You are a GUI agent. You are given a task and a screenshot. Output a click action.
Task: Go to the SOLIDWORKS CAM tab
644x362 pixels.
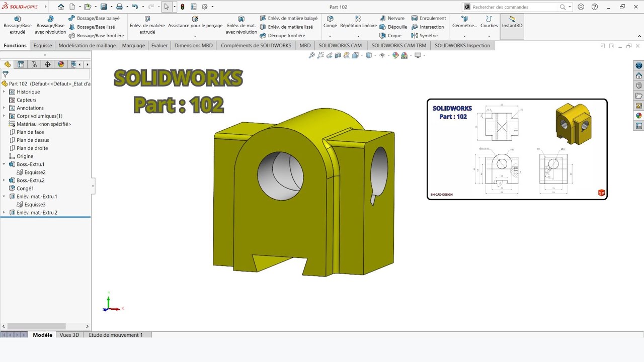pyautogui.click(x=340, y=45)
